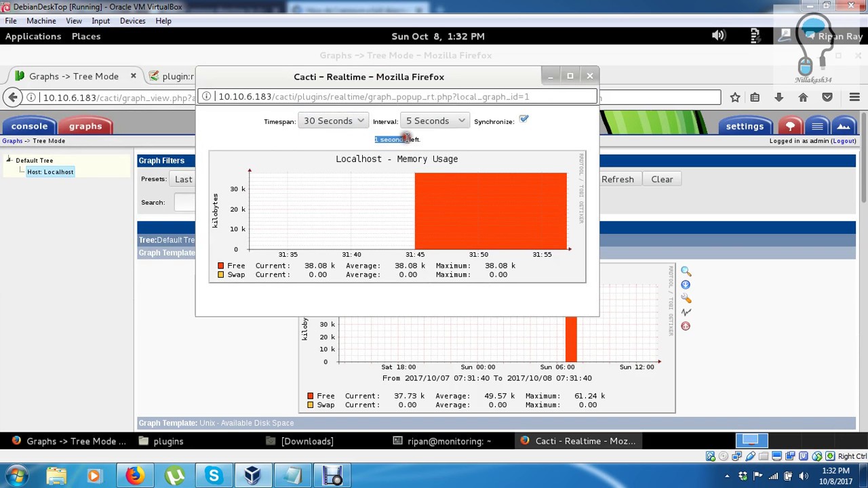
Task: Open [Downloads] window from bottom panel
Action: [x=300, y=441]
